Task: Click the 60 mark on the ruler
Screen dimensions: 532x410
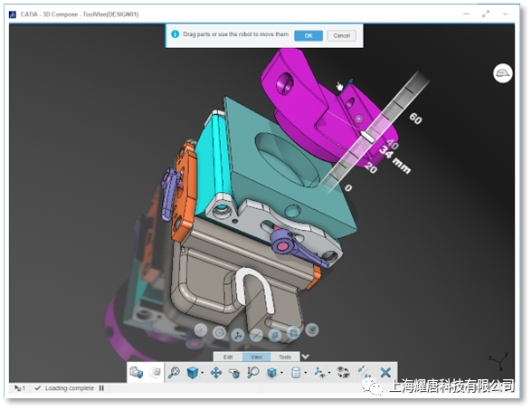Action: [x=415, y=119]
